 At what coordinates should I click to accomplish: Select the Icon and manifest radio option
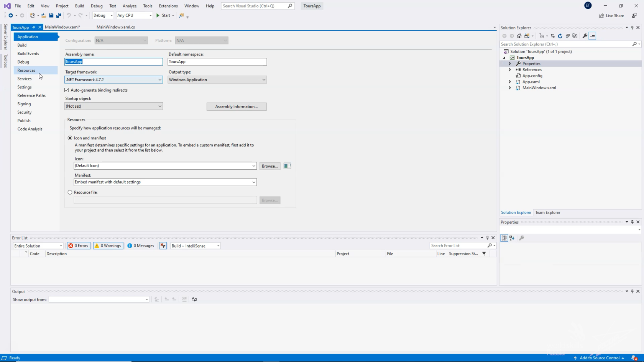tap(70, 138)
